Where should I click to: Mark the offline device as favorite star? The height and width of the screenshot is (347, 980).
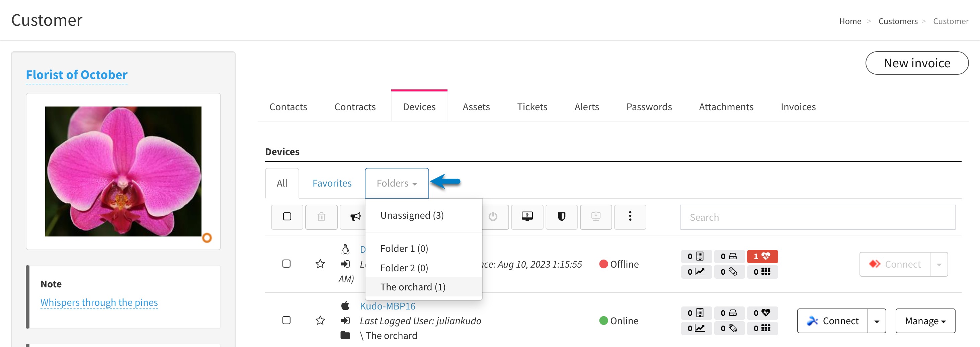pos(320,264)
